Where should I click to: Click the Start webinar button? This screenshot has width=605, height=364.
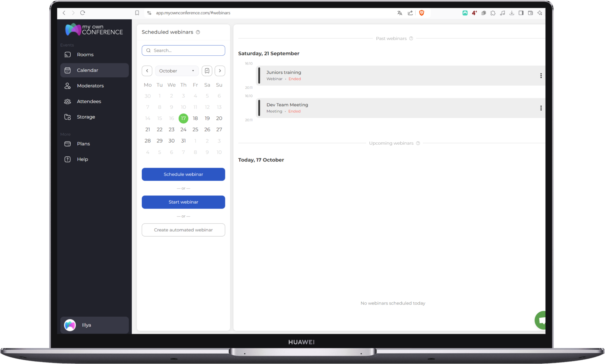[183, 202]
